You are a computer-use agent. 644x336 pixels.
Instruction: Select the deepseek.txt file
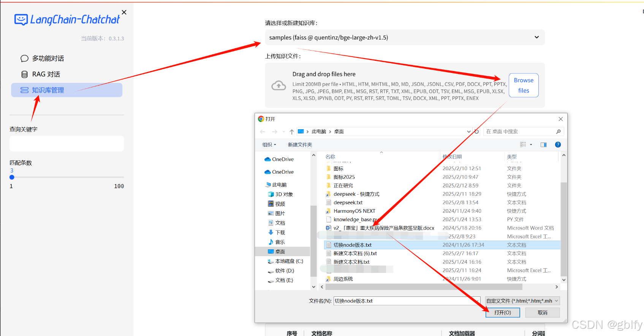click(344, 203)
